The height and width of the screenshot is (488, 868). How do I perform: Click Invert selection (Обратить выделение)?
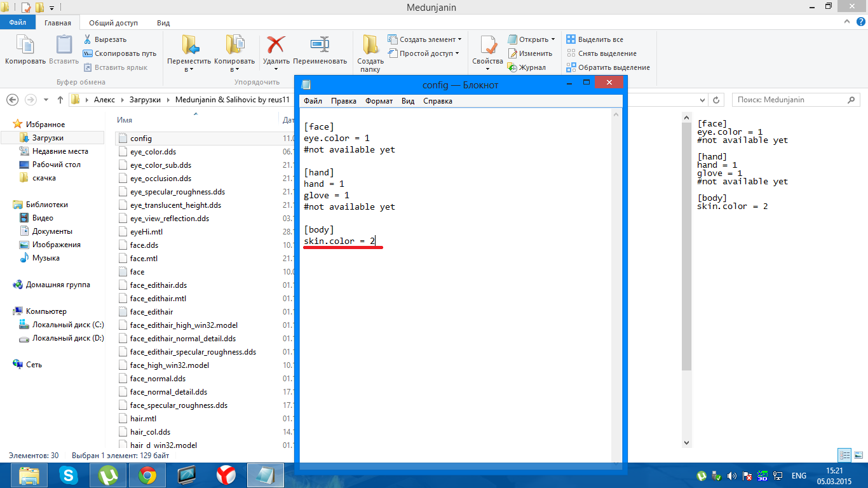pyautogui.click(x=607, y=67)
